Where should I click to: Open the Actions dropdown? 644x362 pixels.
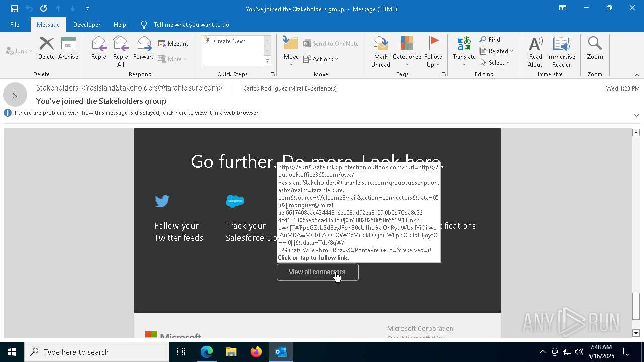click(321, 59)
